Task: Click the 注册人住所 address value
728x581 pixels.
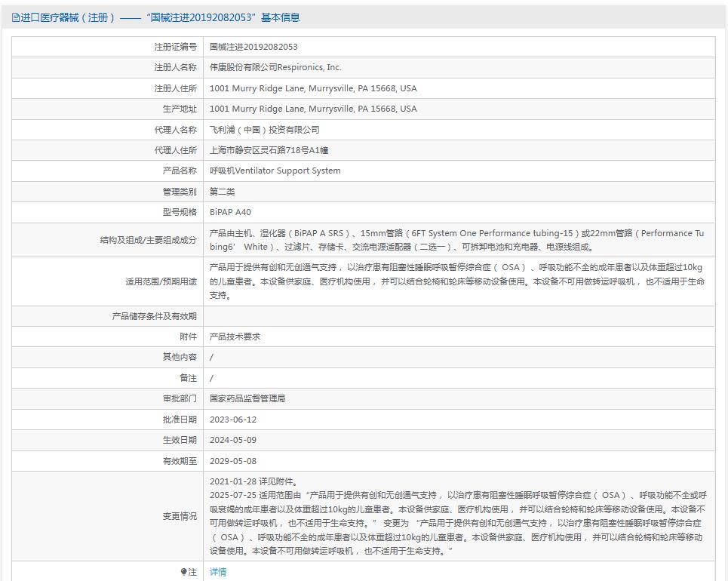Action: 313,88
